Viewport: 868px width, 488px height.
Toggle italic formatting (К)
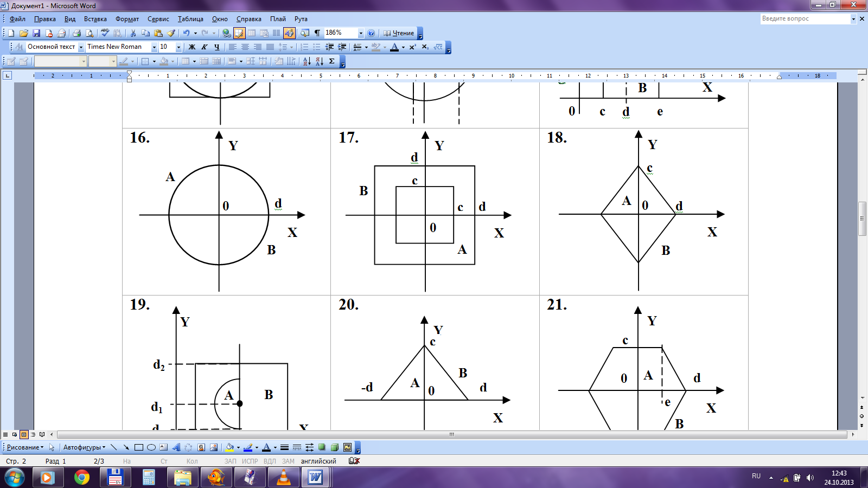[x=205, y=47]
